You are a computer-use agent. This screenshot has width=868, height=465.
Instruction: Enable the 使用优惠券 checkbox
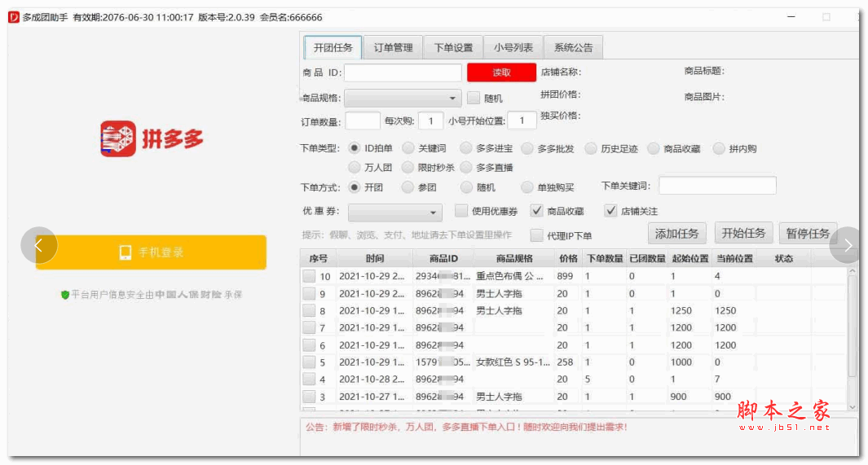(x=461, y=211)
